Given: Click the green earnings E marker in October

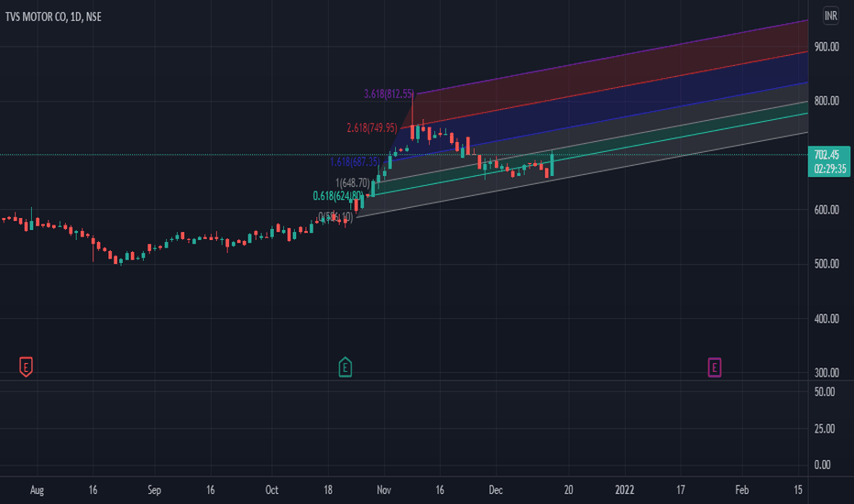Looking at the screenshot, I should tap(345, 367).
